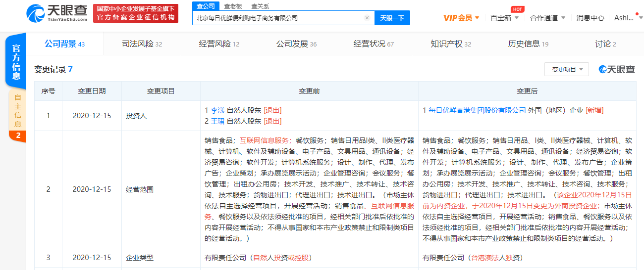Switch to the 司法风险 tab
644x270 pixels.
(142, 44)
